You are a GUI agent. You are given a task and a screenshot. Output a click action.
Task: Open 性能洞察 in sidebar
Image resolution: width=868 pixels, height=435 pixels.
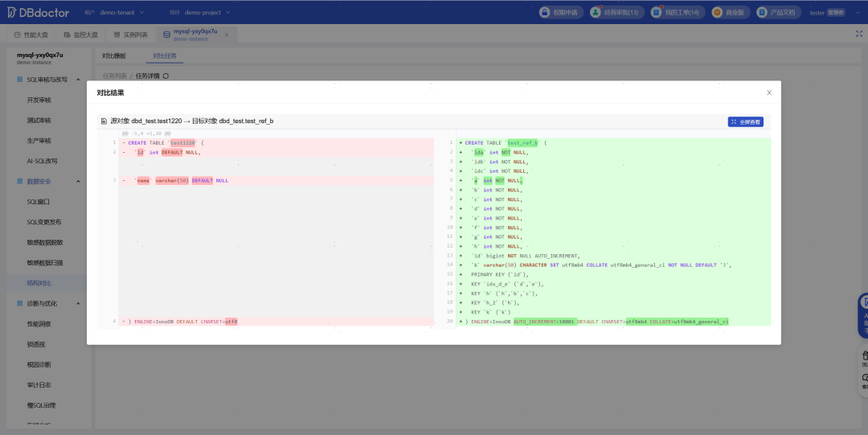point(39,323)
